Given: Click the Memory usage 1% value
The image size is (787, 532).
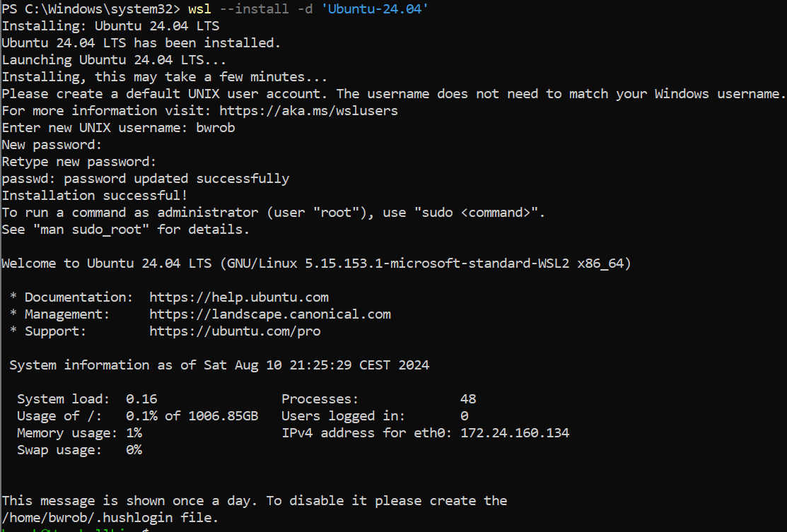Looking at the screenshot, I should coord(134,433).
